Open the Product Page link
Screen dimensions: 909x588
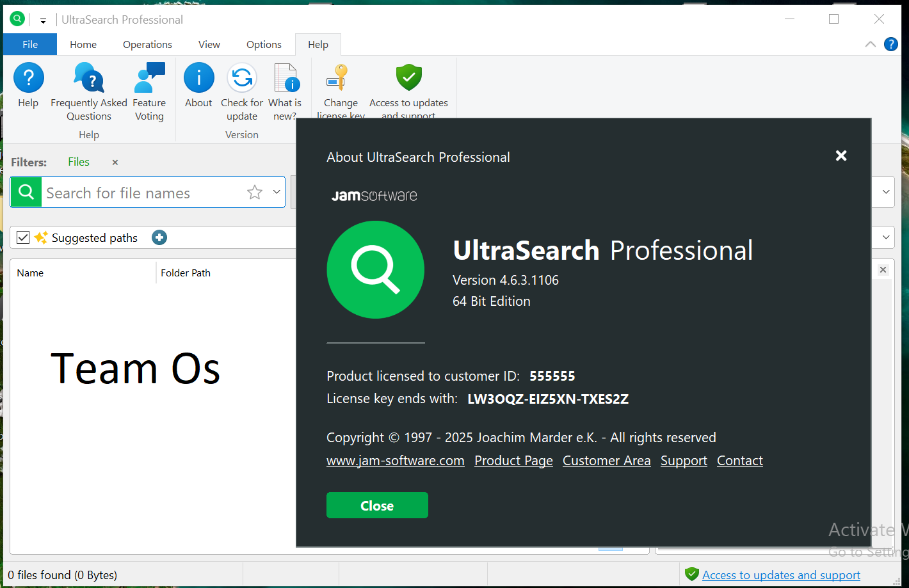(513, 461)
